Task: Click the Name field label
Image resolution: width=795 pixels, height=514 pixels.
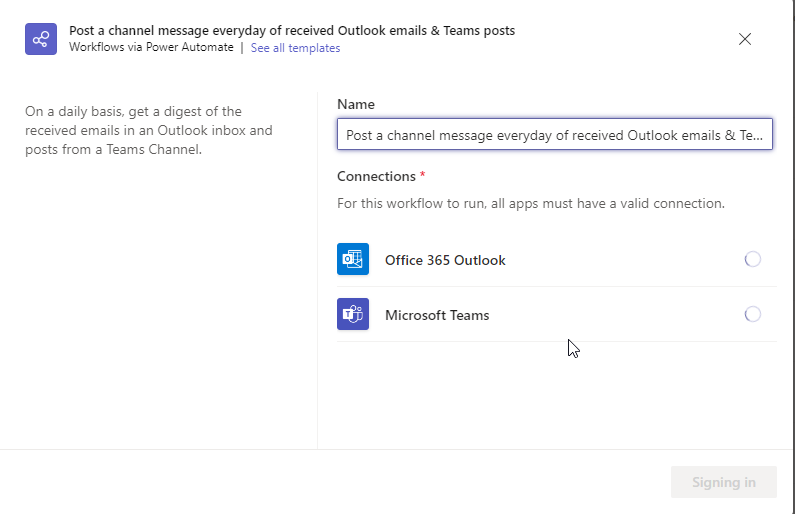Action: 356,104
